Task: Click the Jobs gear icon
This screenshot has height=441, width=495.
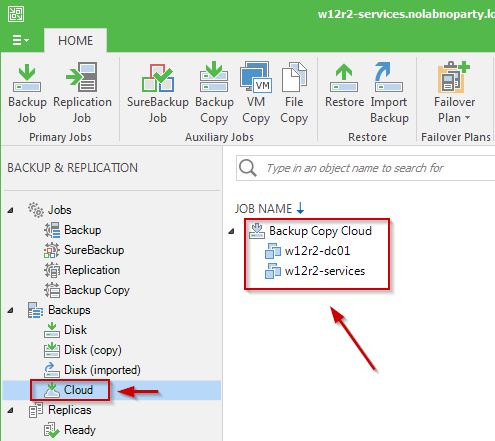Action: click(35, 210)
